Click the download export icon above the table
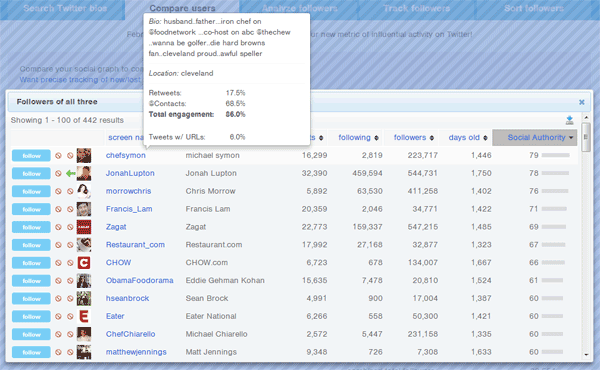600x370 pixels. [569, 120]
